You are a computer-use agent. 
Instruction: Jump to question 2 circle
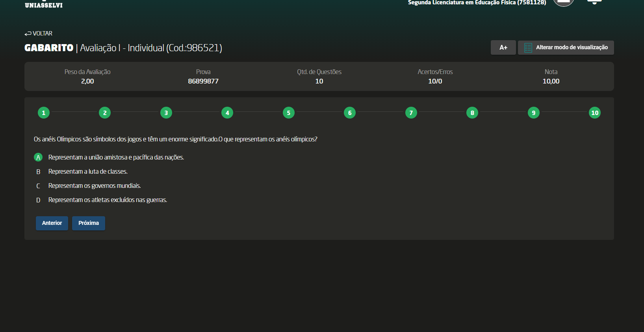click(105, 113)
